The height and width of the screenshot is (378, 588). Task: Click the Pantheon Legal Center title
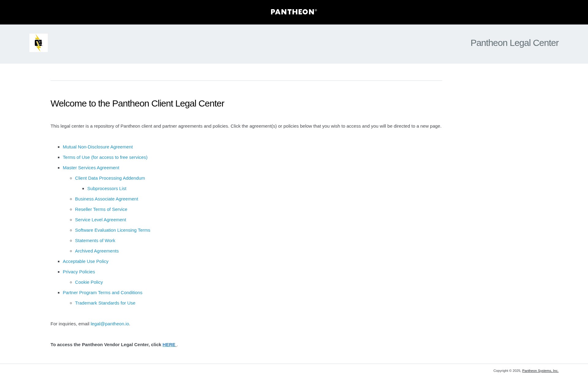(x=514, y=43)
